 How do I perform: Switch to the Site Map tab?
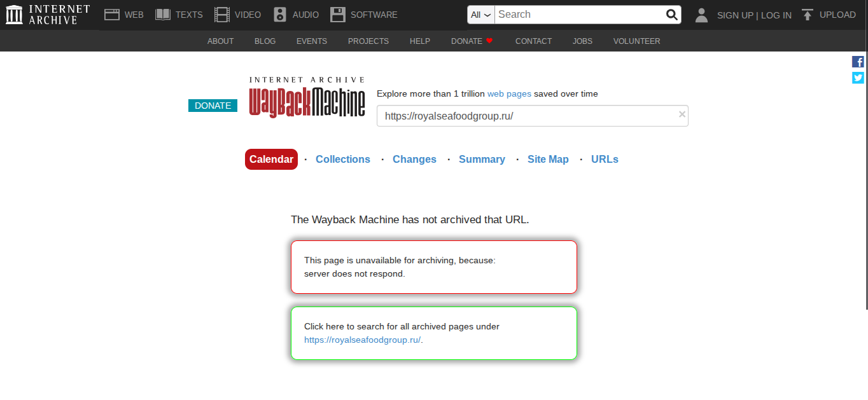pyautogui.click(x=548, y=159)
